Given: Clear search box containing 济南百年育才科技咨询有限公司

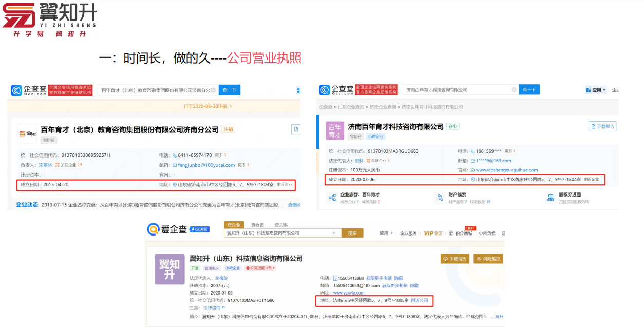Looking at the screenshot, I should [x=514, y=90].
